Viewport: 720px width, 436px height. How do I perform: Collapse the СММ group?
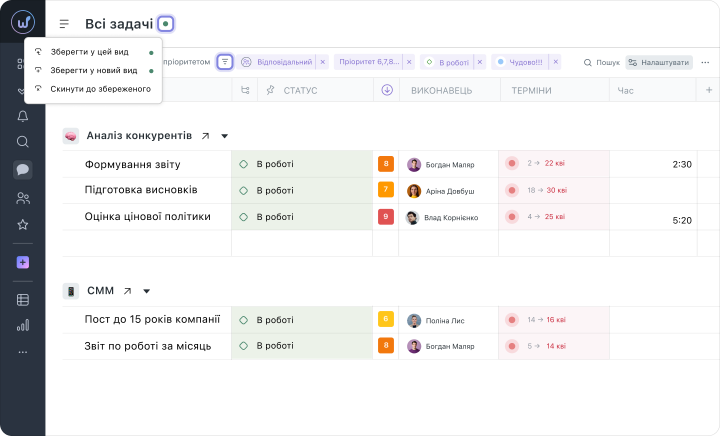(x=146, y=291)
